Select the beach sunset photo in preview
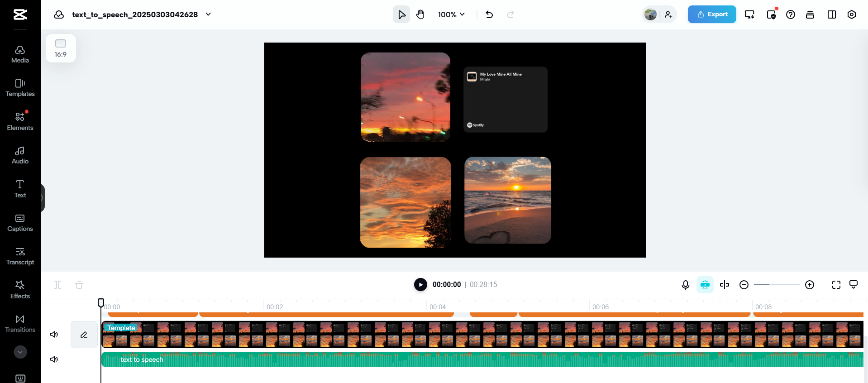This screenshot has width=868, height=383. click(508, 201)
